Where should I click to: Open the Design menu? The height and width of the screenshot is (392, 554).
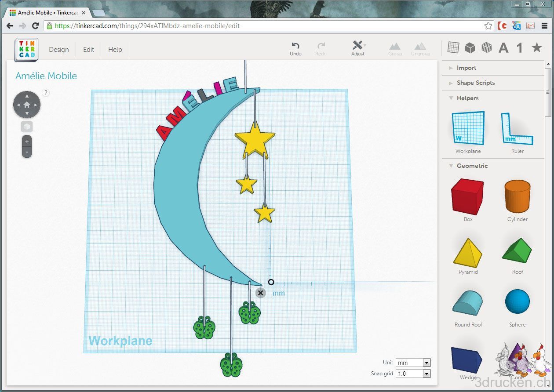point(59,50)
